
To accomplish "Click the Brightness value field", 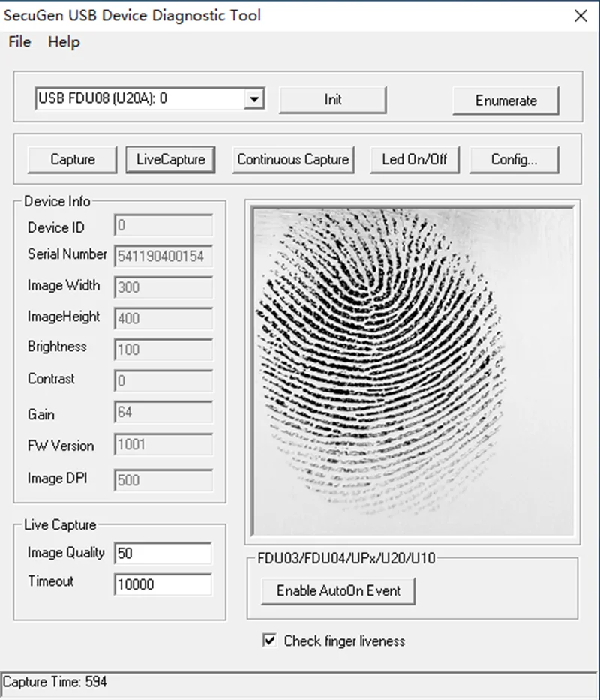I will [162, 350].
